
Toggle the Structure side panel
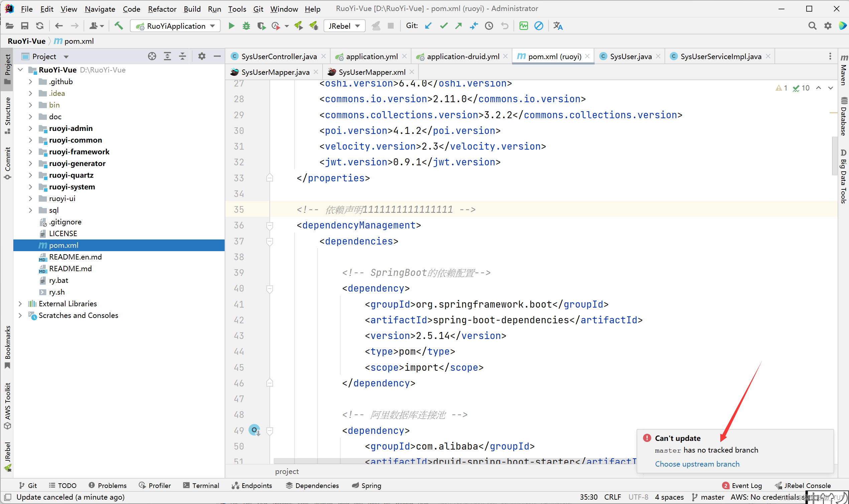(7, 115)
